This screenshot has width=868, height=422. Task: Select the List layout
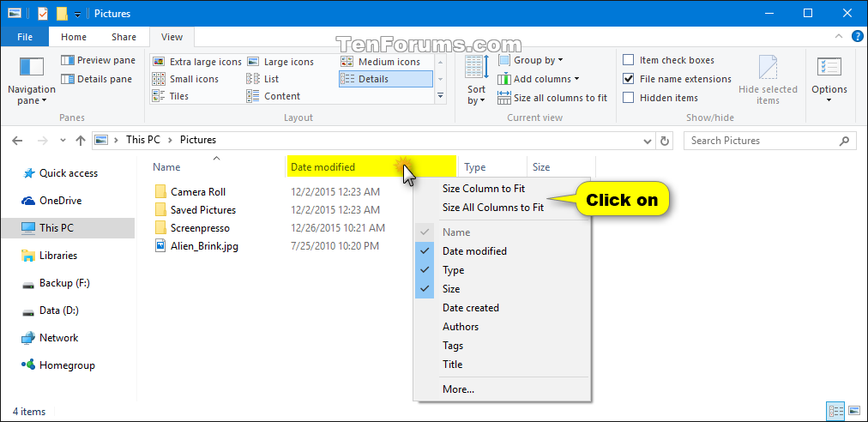coord(263,79)
